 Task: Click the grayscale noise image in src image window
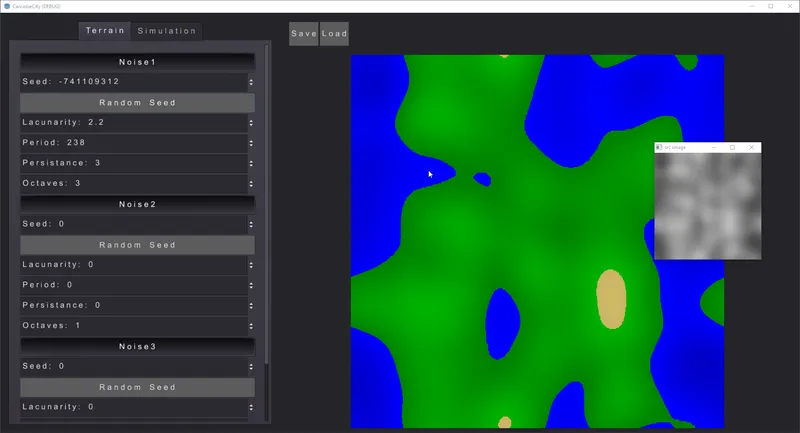[x=708, y=206]
